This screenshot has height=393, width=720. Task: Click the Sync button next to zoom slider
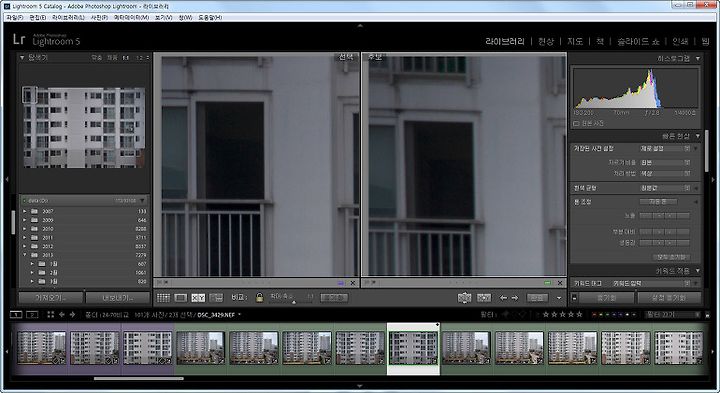(x=334, y=298)
